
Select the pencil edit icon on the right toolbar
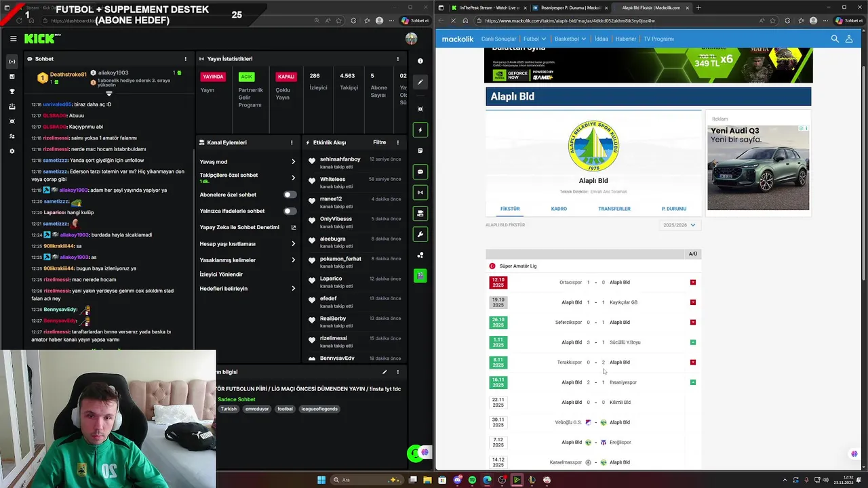(x=420, y=82)
